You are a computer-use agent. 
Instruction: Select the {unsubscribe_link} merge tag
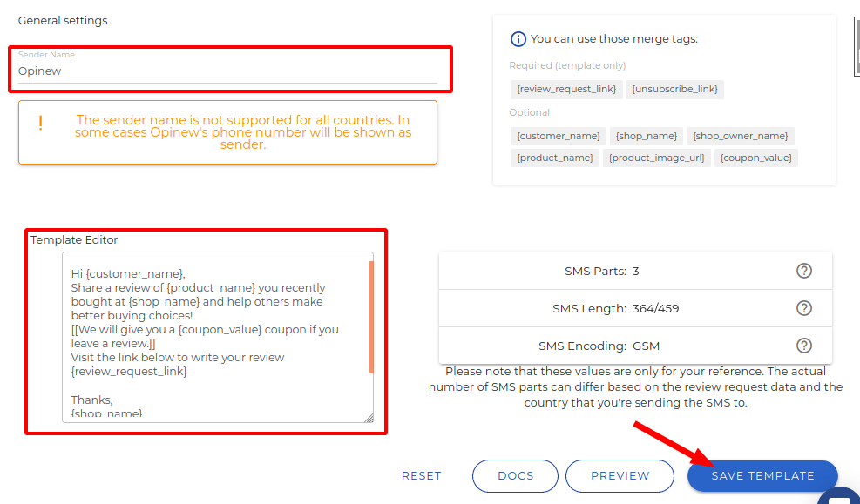point(674,90)
